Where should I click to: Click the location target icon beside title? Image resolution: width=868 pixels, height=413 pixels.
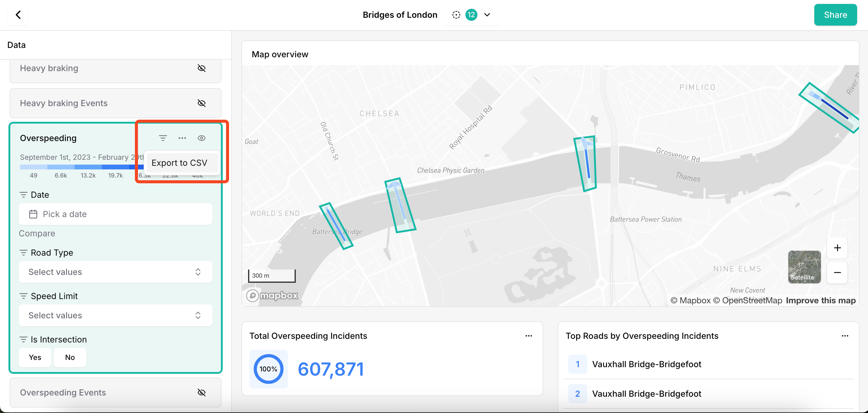tap(456, 15)
